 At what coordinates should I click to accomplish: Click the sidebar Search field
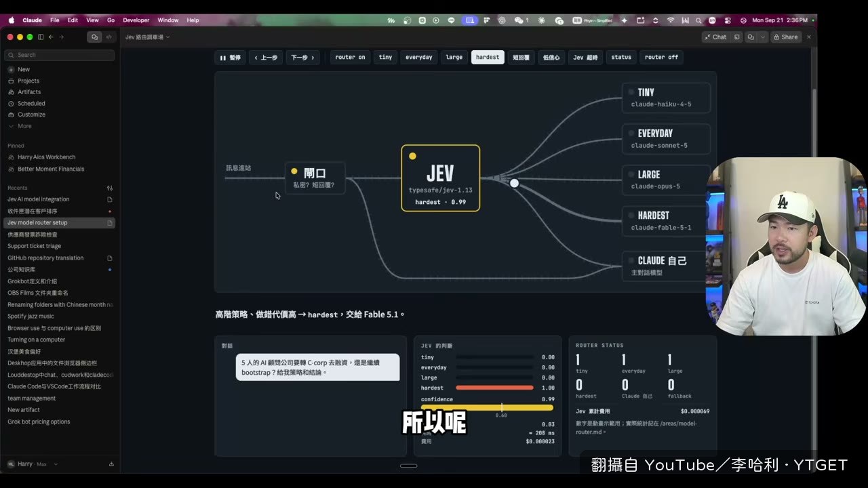pyautogui.click(x=60, y=55)
